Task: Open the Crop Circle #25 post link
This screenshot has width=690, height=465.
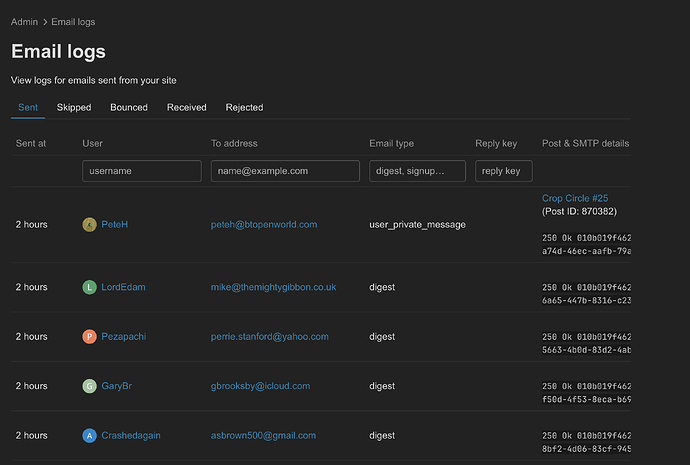Action: (x=575, y=198)
